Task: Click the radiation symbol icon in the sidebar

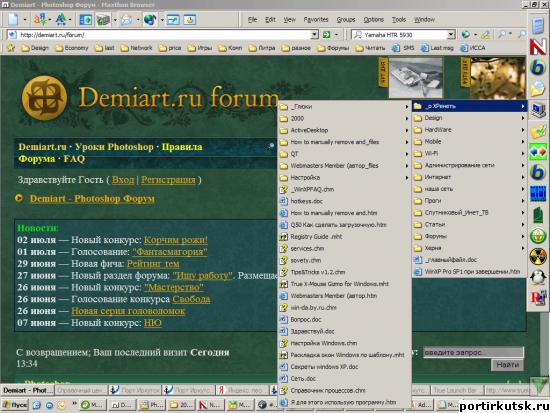Action: [x=538, y=256]
